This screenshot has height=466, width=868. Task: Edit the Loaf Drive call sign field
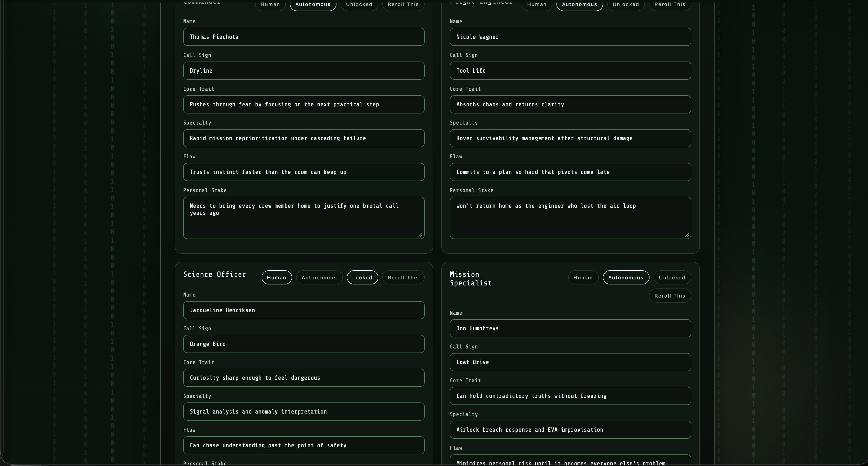(570, 362)
